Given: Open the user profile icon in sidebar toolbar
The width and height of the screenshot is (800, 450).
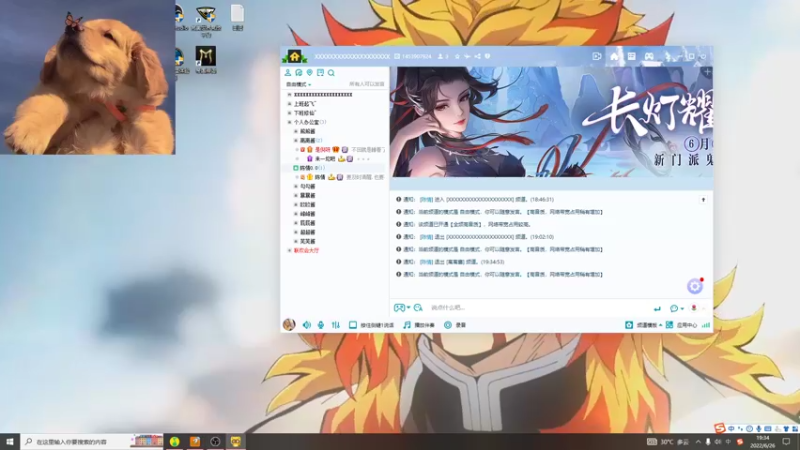Looking at the screenshot, I should pyautogui.click(x=288, y=73).
